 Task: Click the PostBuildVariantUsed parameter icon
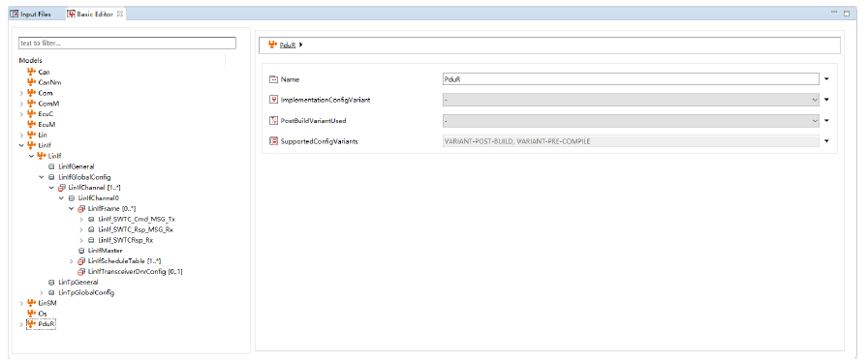click(x=273, y=121)
